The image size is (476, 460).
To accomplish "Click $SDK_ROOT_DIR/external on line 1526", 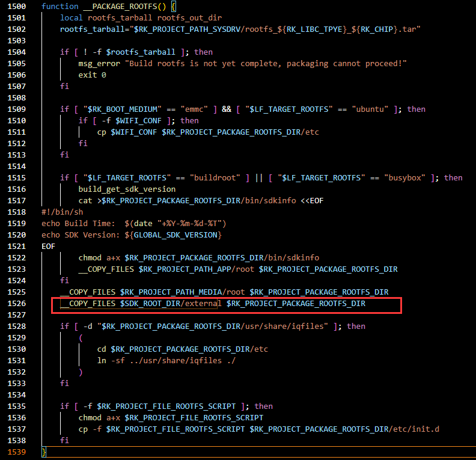I will coord(171,304).
